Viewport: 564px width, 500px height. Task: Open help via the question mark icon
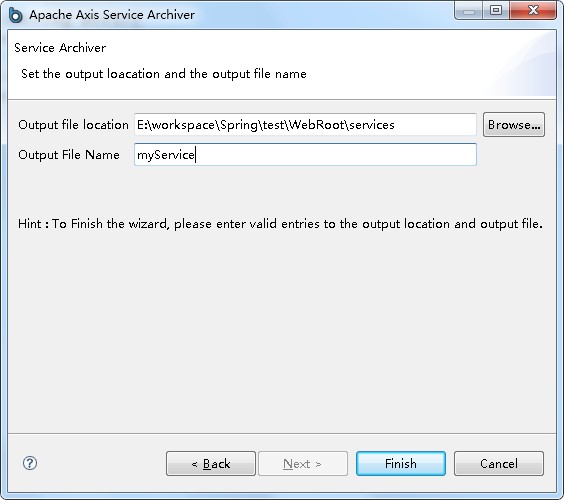(30, 463)
